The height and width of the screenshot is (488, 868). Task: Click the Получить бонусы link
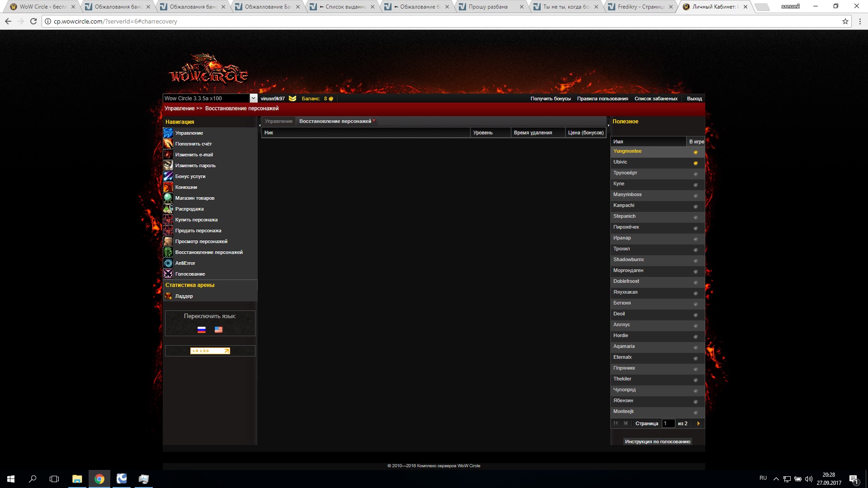coord(550,99)
